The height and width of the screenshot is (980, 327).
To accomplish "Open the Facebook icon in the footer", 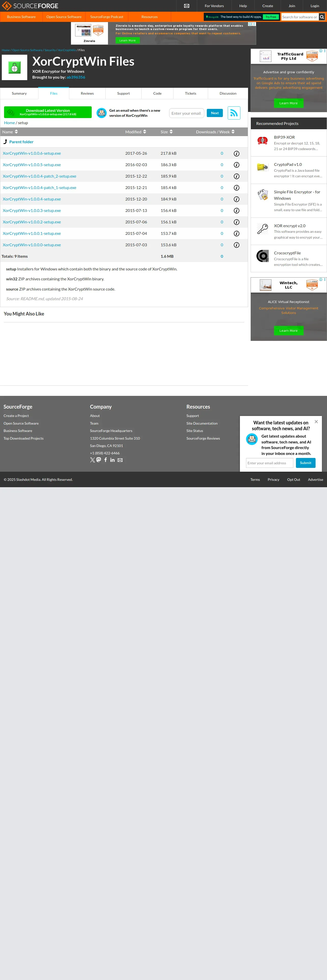I will 105,459.
